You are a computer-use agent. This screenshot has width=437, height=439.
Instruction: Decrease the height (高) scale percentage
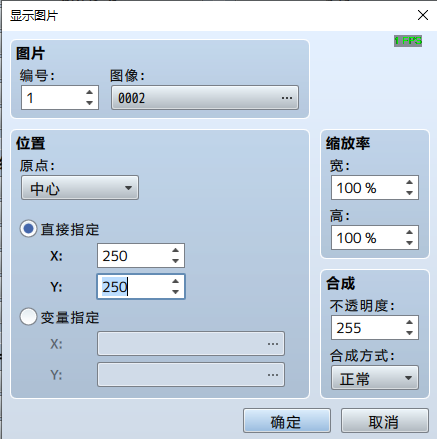(410, 243)
